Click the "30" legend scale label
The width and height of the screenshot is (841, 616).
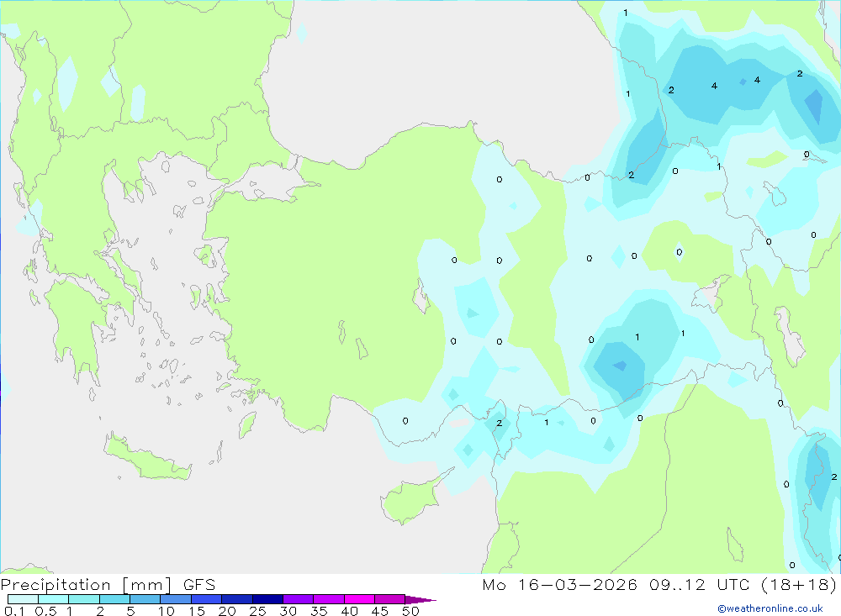click(288, 611)
